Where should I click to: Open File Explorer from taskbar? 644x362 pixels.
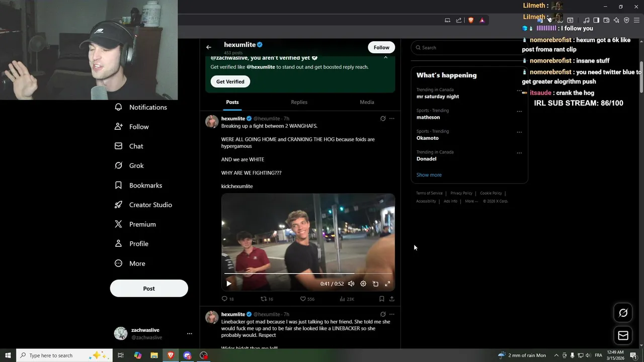pyautogui.click(x=154, y=355)
